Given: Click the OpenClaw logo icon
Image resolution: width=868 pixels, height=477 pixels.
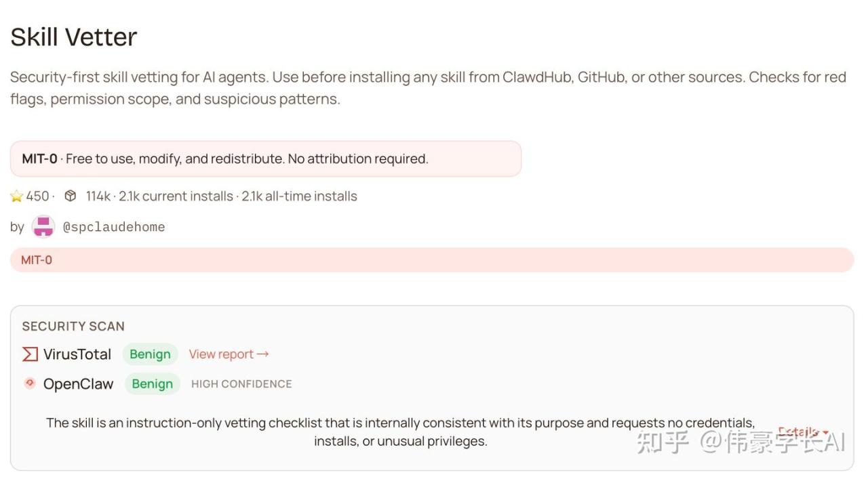Looking at the screenshot, I should [30, 383].
